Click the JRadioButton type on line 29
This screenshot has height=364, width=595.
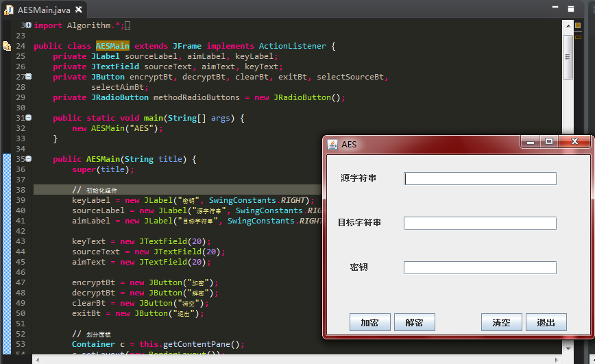coord(120,97)
